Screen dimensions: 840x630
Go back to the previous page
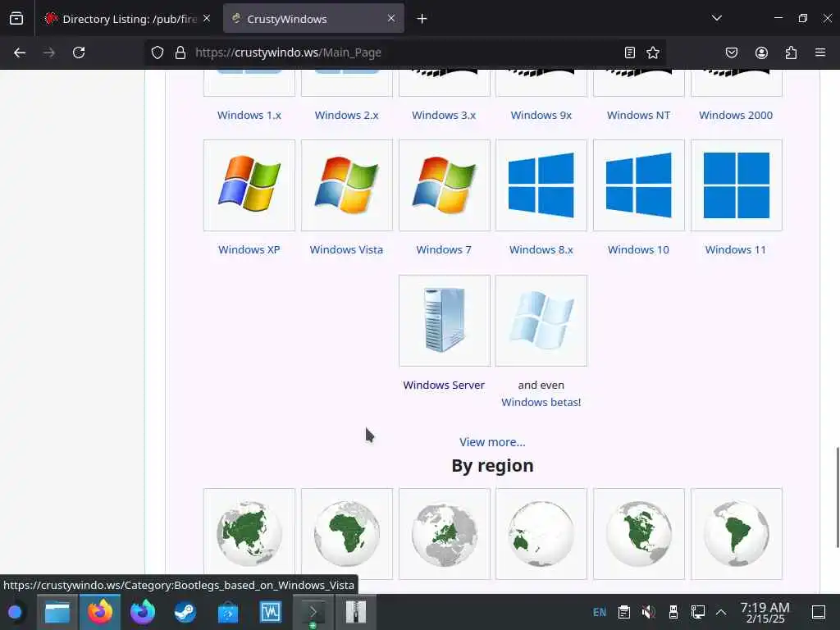click(x=20, y=52)
